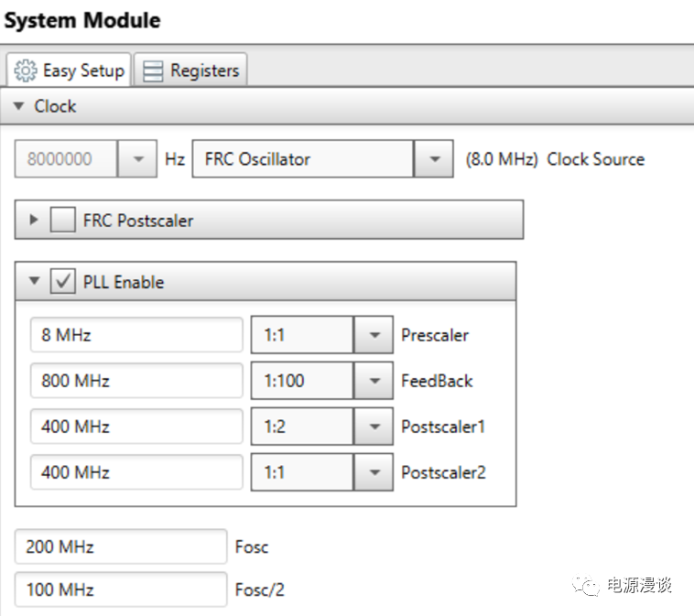Collapse the PLL Enable section
694x616 pixels.
pos(35,282)
